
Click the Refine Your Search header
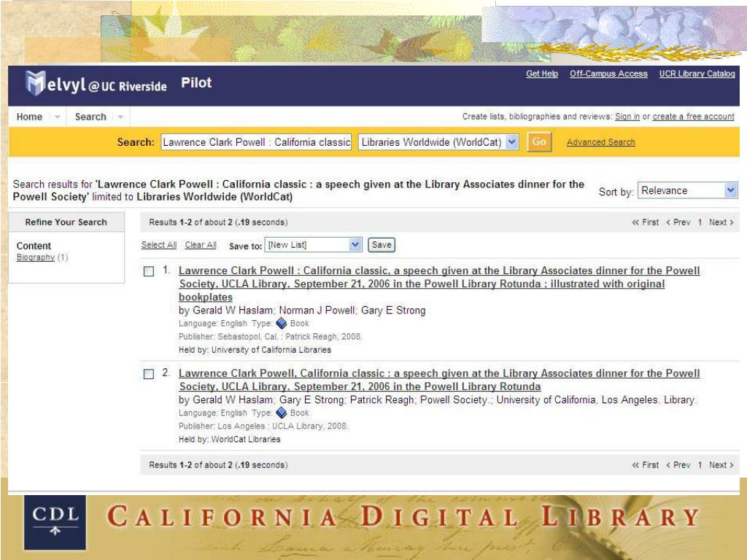tap(66, 222)
